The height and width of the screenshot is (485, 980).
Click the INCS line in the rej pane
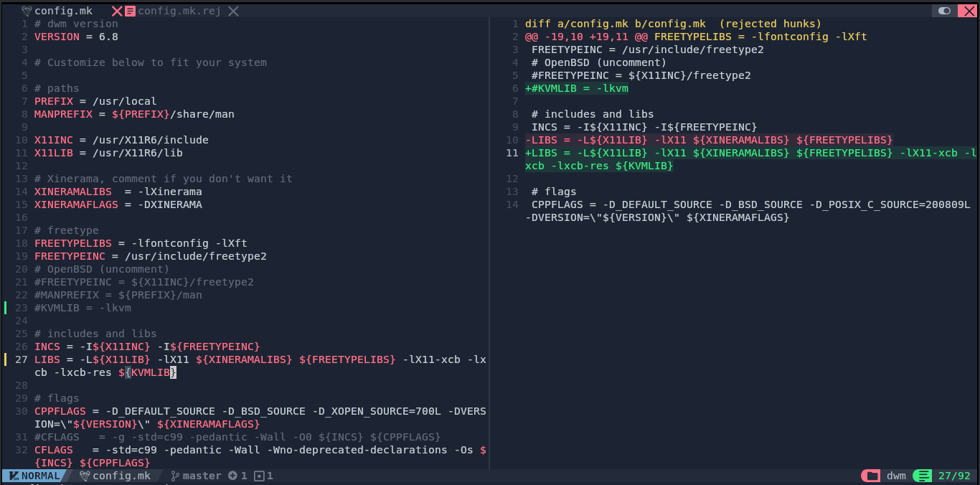[x=644, y=127]
